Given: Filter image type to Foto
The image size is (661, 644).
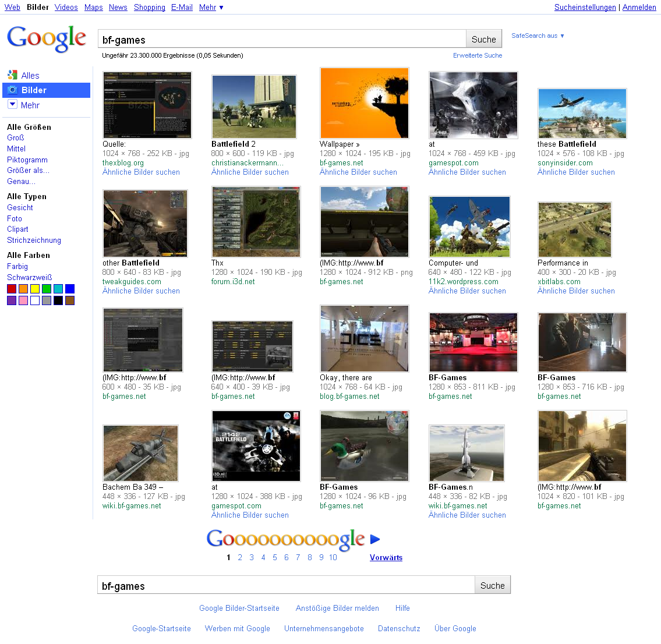Looking at the screenshot, I should click(15, 218).
